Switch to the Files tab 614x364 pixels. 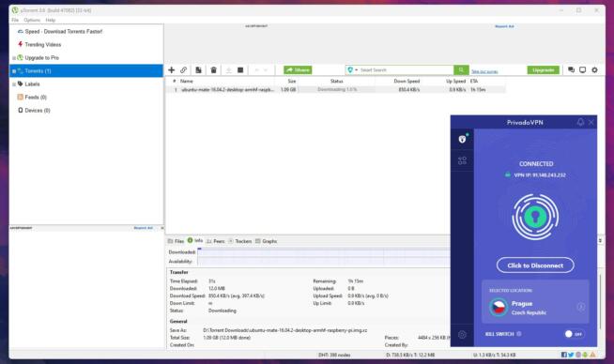click(x=176, y=241)
